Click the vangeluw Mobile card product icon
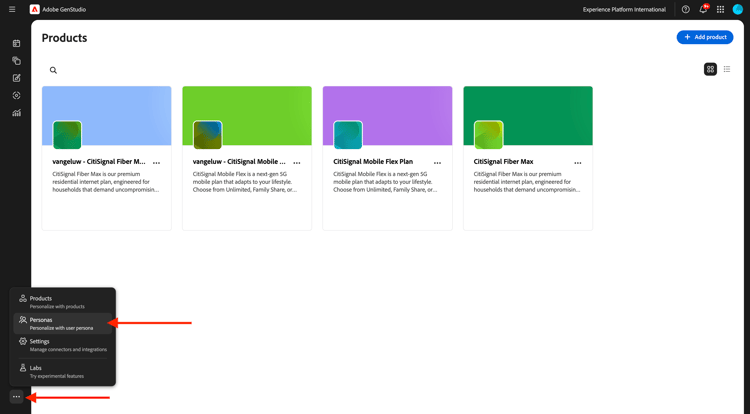The height and width of the screenshot is (414, 750). click(208, 135)
